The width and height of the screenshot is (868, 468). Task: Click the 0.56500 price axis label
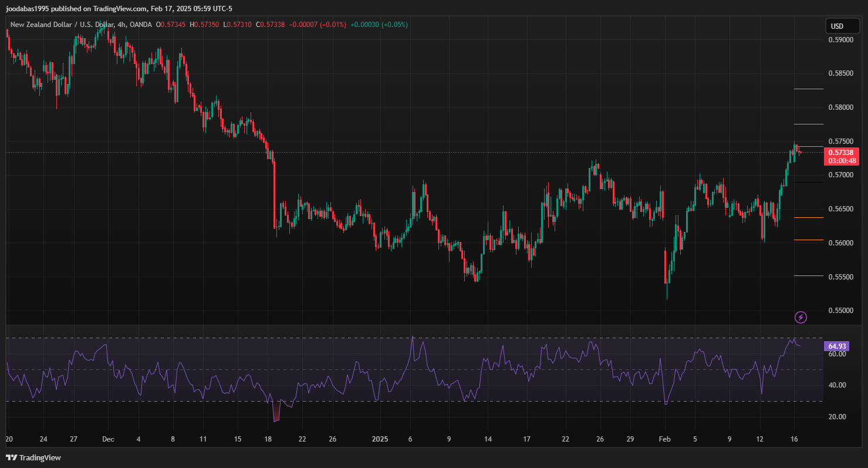pyautogui.click(x=840, y=209)
